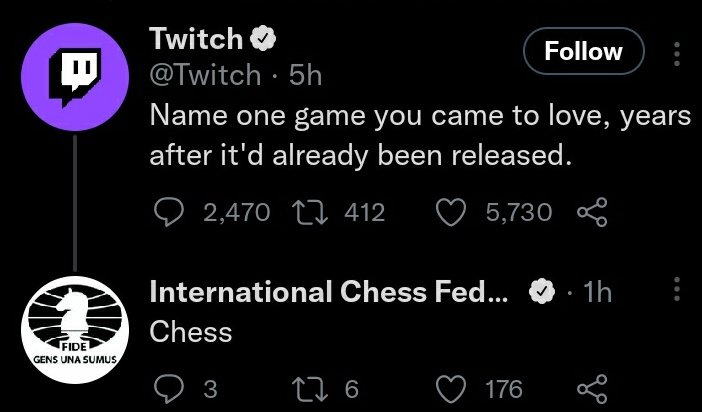Image resolution: width=702 pixels, height=412 pixels.
Task: Open more options on FIDE reply
Action: (x=677, y=291)
